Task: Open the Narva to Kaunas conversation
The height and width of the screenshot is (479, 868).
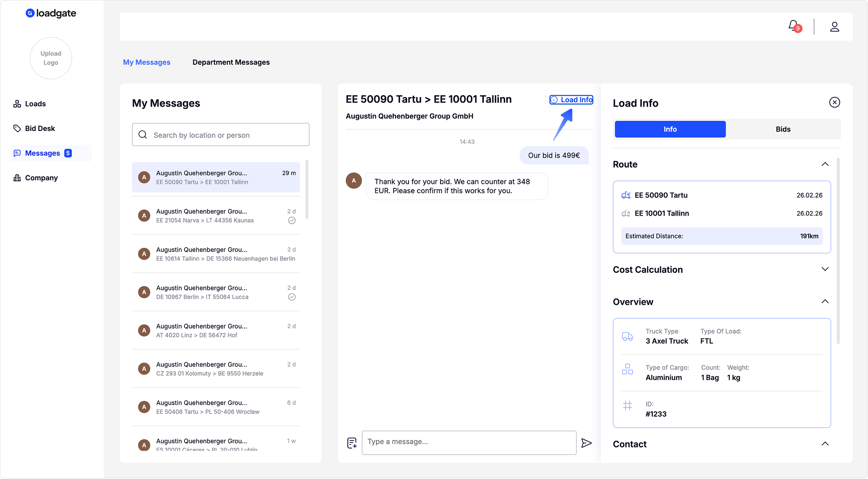Action: pos(216,216)
